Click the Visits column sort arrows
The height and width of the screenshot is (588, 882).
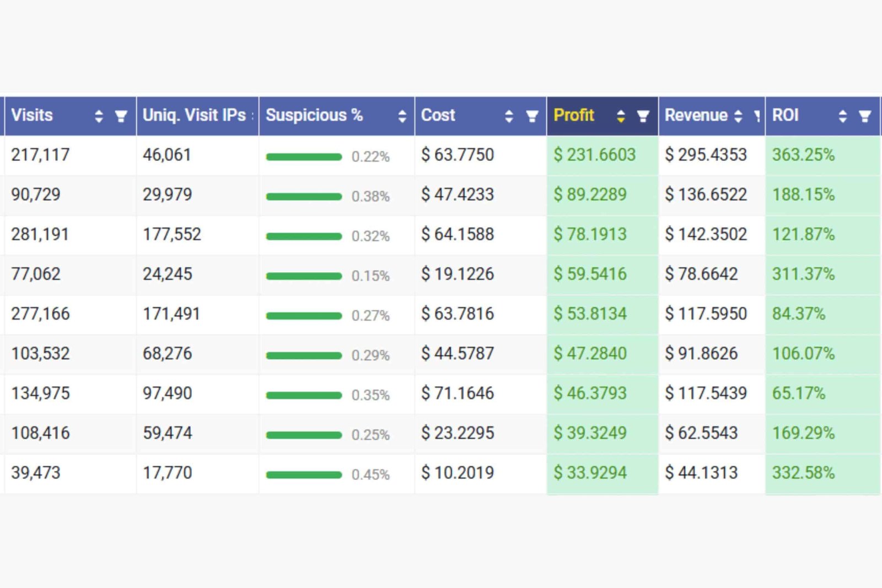(99, 116)
